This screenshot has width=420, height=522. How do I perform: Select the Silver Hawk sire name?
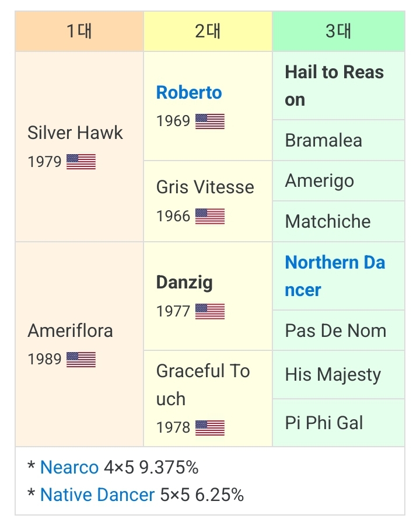point(75,133)
